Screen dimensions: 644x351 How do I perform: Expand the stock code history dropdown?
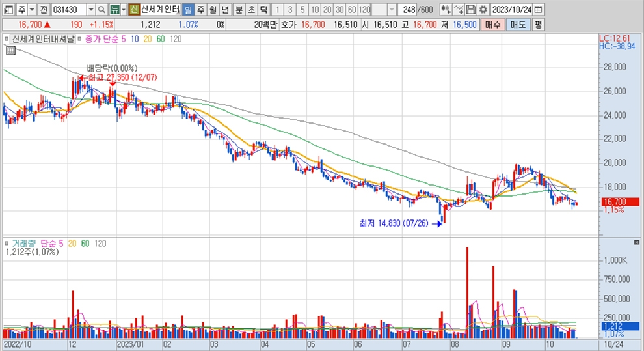pos(90,10)
